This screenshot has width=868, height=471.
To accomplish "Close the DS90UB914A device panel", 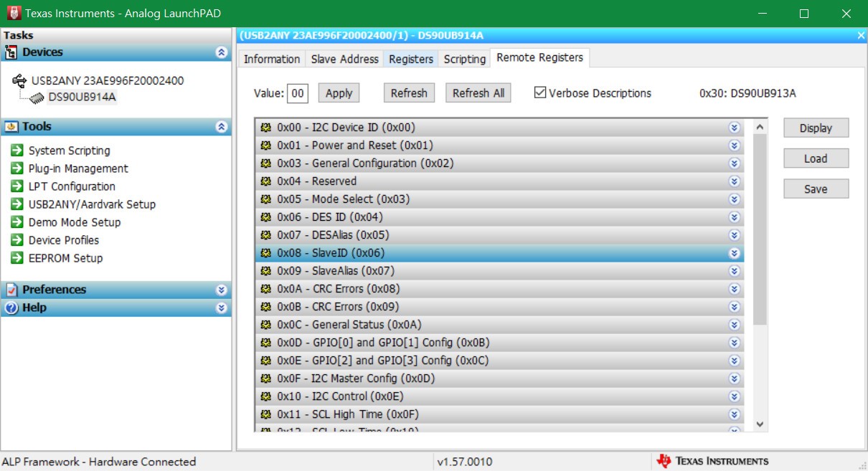I will 861,35.
